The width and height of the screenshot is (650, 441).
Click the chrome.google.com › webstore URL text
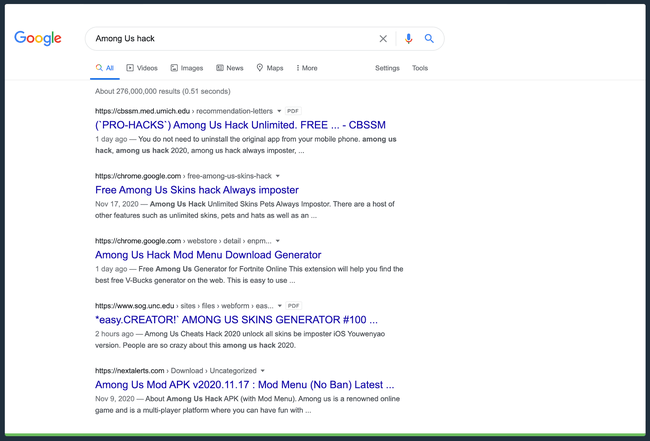[x=183, y=241]
